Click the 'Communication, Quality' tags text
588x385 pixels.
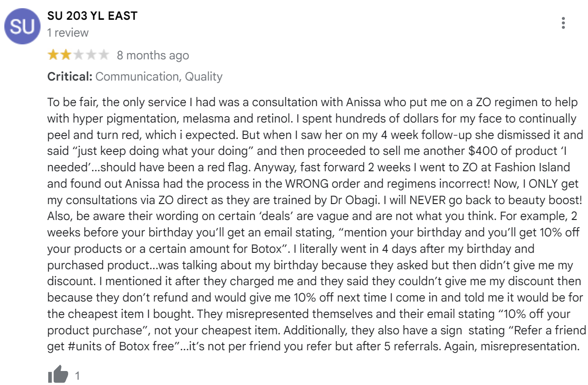[159, 76]
